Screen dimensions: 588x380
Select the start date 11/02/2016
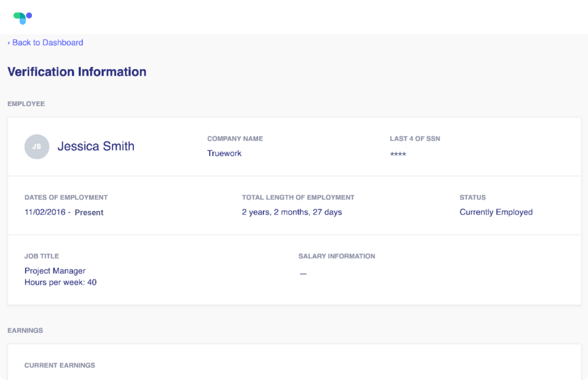pos(45,212)
